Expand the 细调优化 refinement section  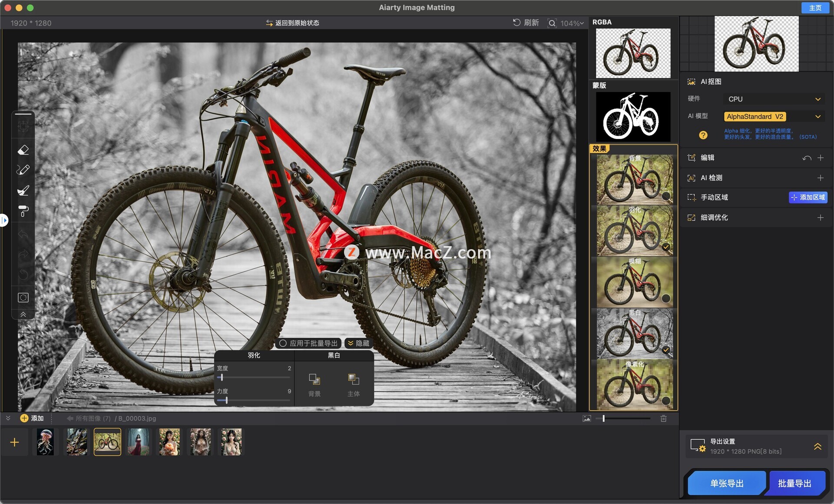click(820, 217)
